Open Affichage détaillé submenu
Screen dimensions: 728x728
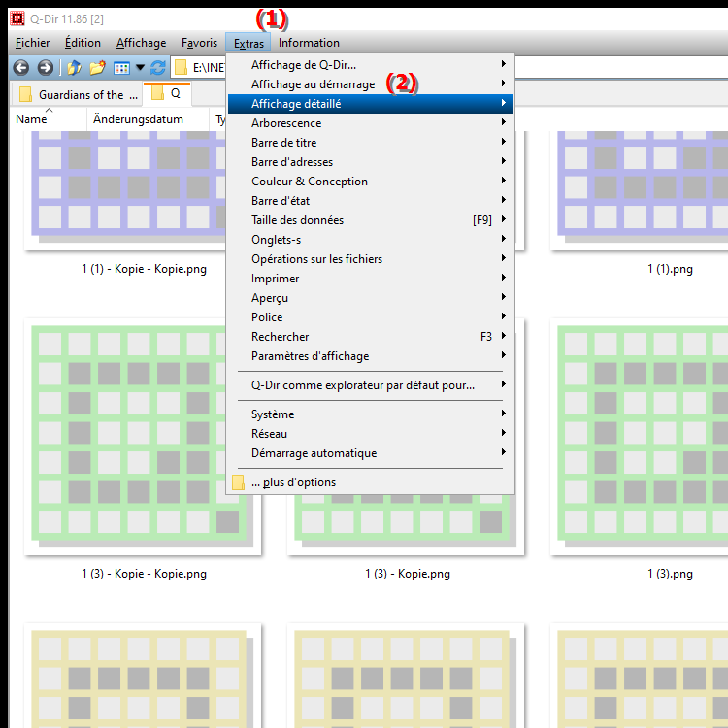coord(370,104)
